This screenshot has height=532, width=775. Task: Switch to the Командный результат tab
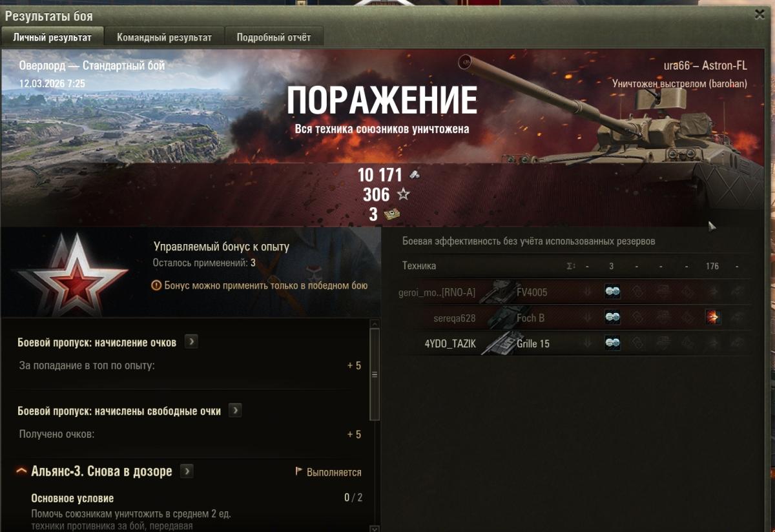tap(164, 37)
